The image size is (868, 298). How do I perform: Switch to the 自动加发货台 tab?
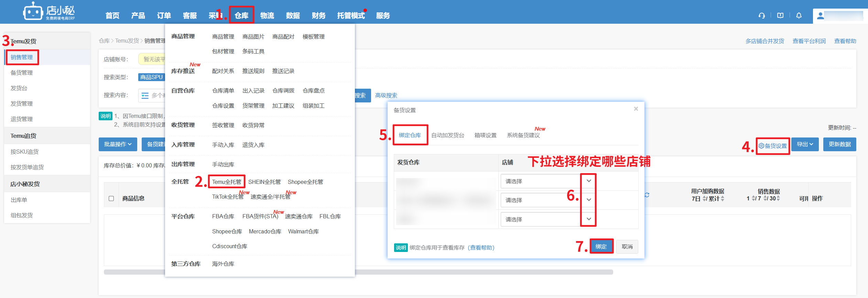[x=447, y=135]
